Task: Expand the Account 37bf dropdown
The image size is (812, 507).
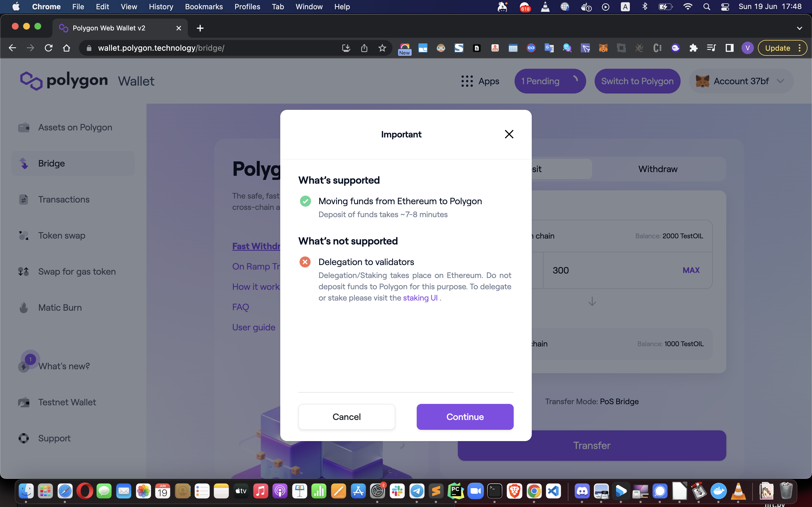Action: (780, 81)
